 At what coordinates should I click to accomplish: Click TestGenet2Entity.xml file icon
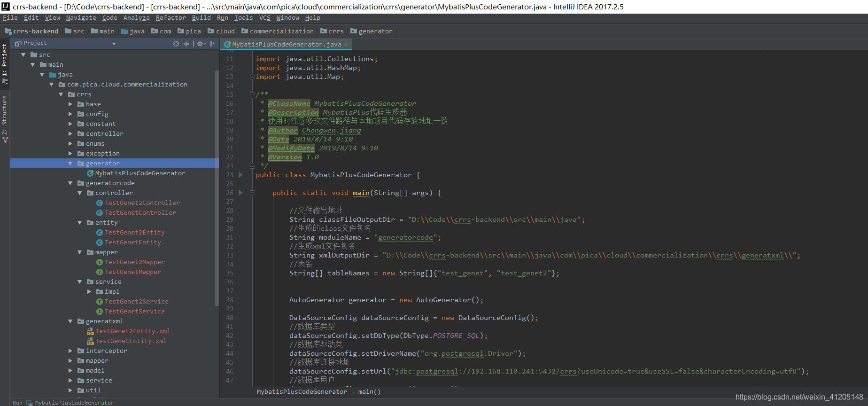(x=90, y=331)
